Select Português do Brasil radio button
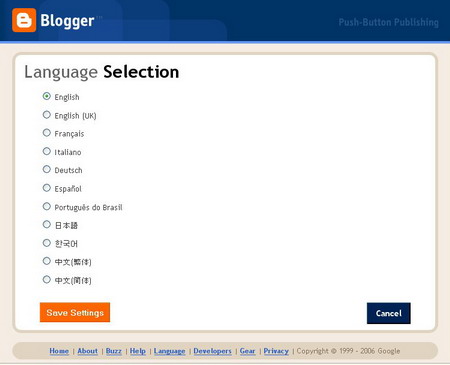450x365 pixels. point(47,206)
